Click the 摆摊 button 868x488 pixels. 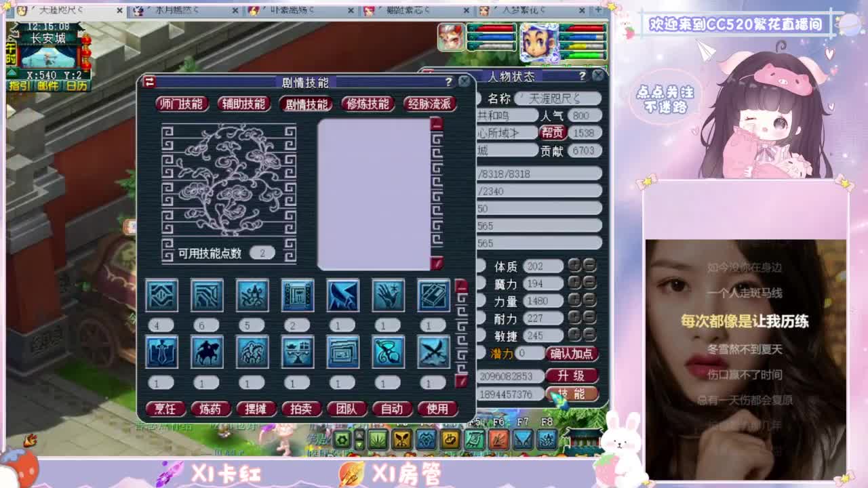(256, 409)
